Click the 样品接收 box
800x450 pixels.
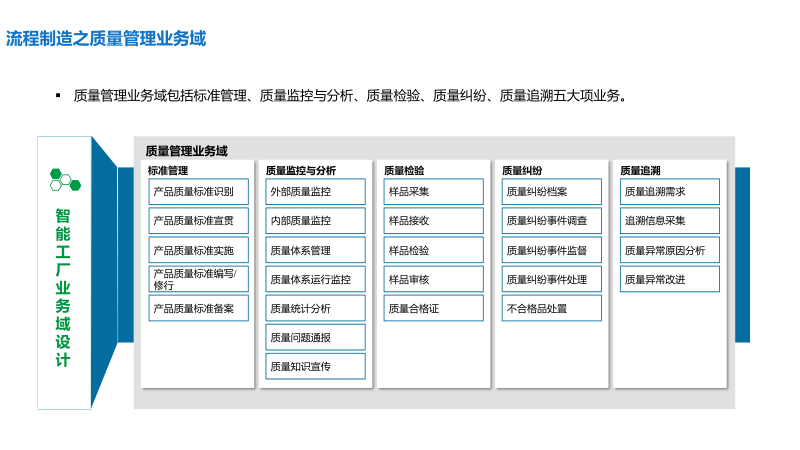point(433,221)
